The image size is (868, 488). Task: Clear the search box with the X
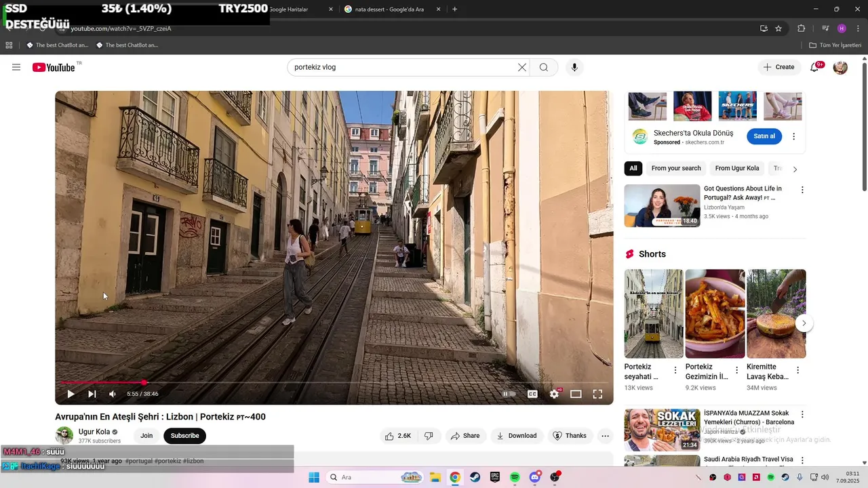[522, 67]
